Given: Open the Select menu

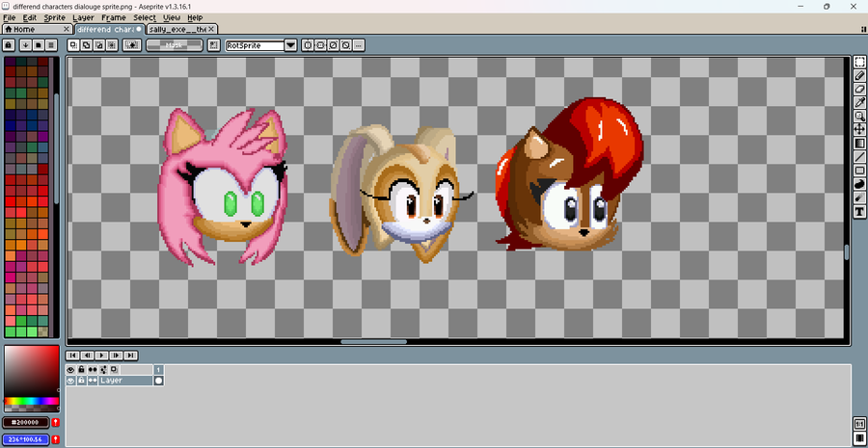Looking at the screenshot, I should (145, 17).
